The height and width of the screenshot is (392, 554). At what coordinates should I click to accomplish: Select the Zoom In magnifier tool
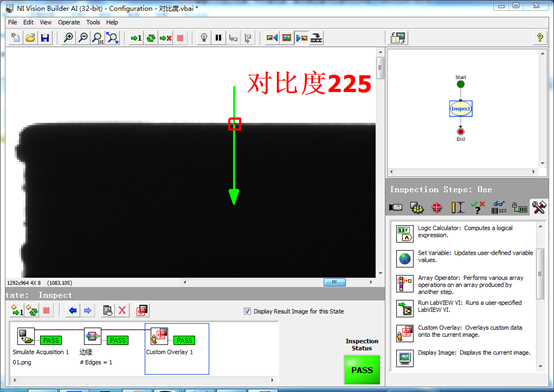tap(68, 38)
